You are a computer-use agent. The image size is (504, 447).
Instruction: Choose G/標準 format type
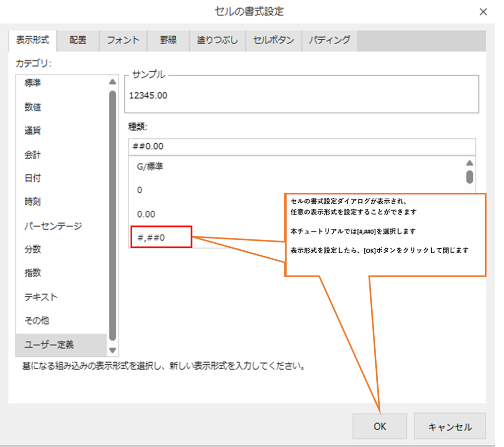point(150,167)
